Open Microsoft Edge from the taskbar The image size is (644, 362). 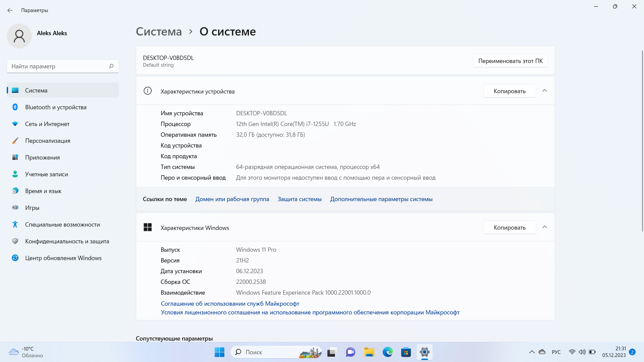tap(387, 352)
